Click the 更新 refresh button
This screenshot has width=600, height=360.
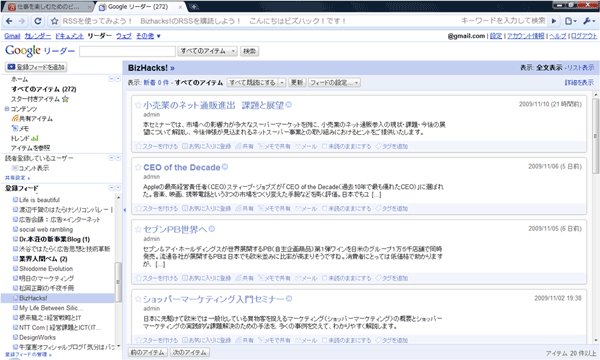297,83
